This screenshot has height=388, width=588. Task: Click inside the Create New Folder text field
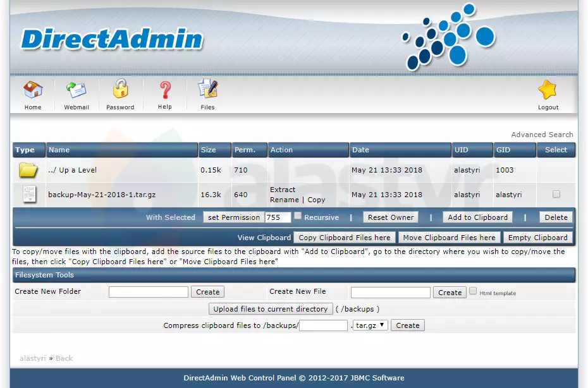coord(147,291)
